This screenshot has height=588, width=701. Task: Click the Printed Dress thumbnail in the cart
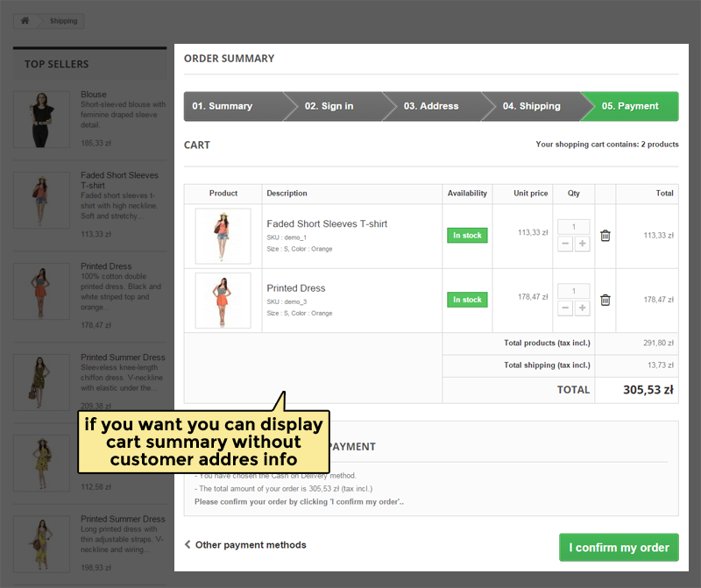[223, 299]
